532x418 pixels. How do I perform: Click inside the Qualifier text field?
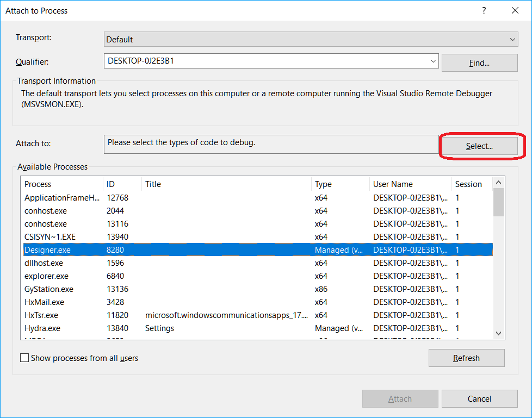(245, 61)
